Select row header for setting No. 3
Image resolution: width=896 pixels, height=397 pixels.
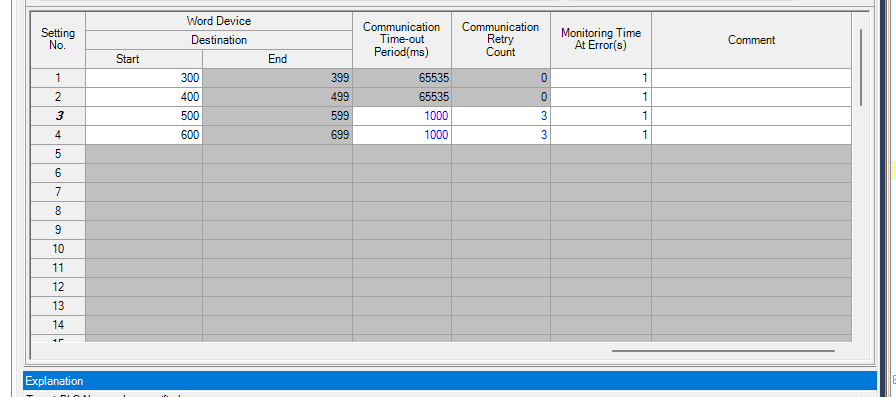pos(58,116)
